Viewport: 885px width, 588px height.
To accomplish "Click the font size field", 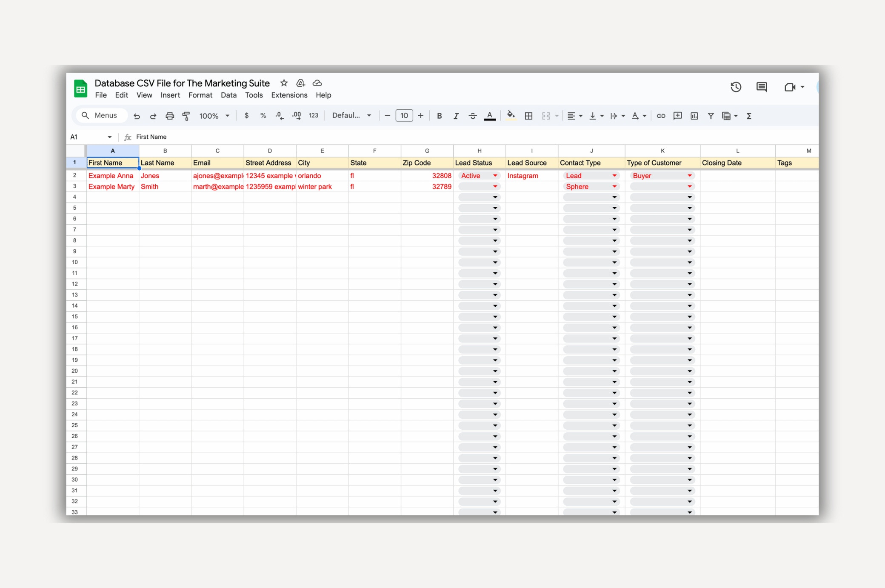I will pyautogui.click(x=404, y=116).
